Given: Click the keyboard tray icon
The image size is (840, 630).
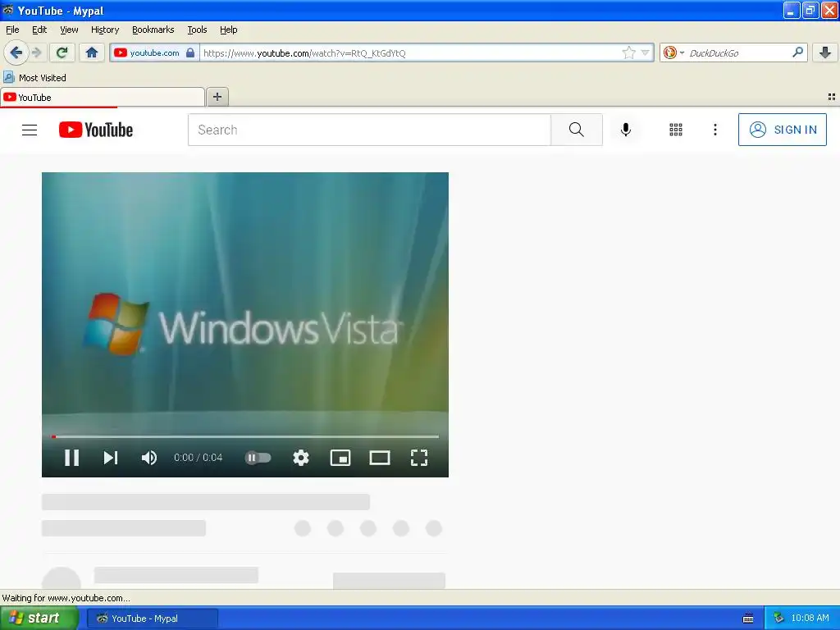Looking at the screenshot, I should click(748, 619).
